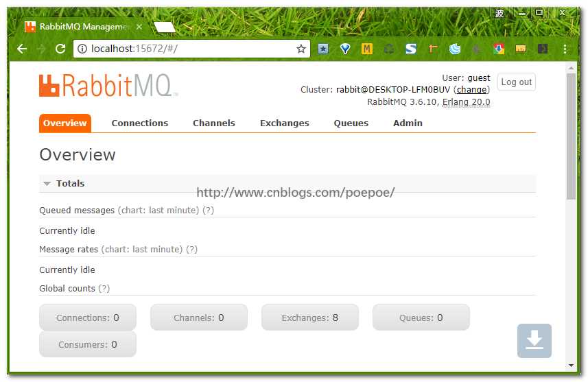Open help (?) for Global counts
The height and width of the screenshot is (382, 588).
(x=104, y=289)
